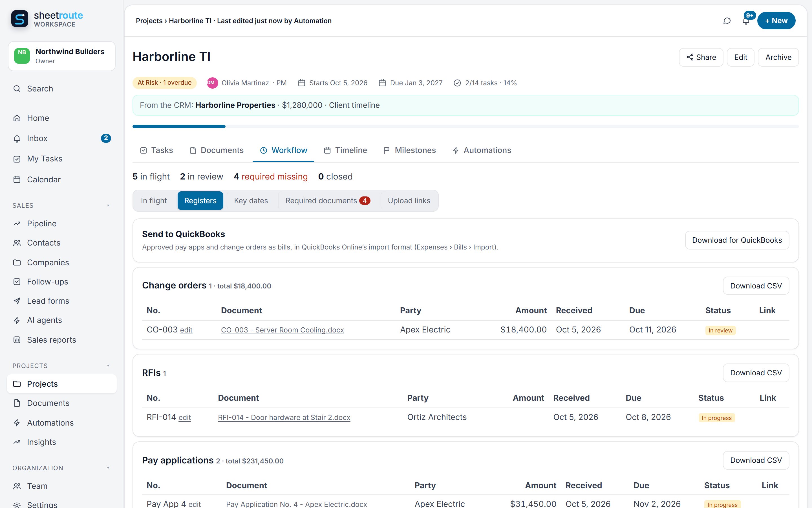The width and height of the screenshot is (812, 508).
Task: Collapse the ORGANIZATION section arrow
Action: point(108,468)
